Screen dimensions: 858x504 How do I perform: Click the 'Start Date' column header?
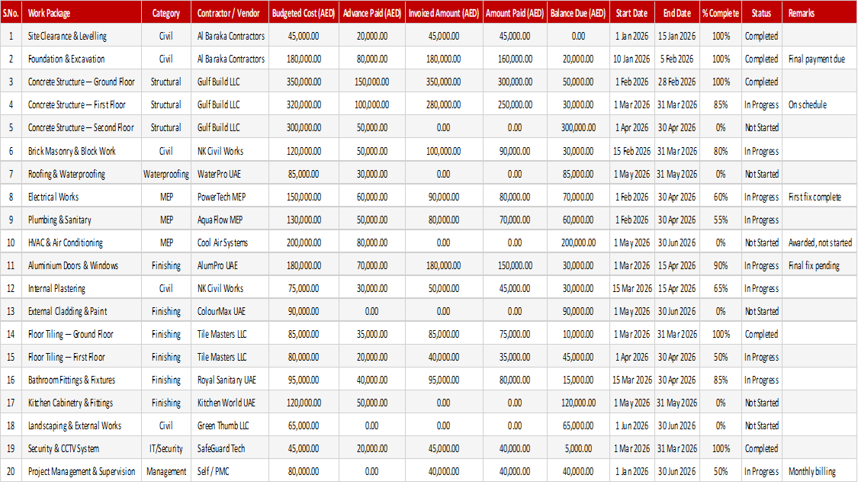coord(631,13)
